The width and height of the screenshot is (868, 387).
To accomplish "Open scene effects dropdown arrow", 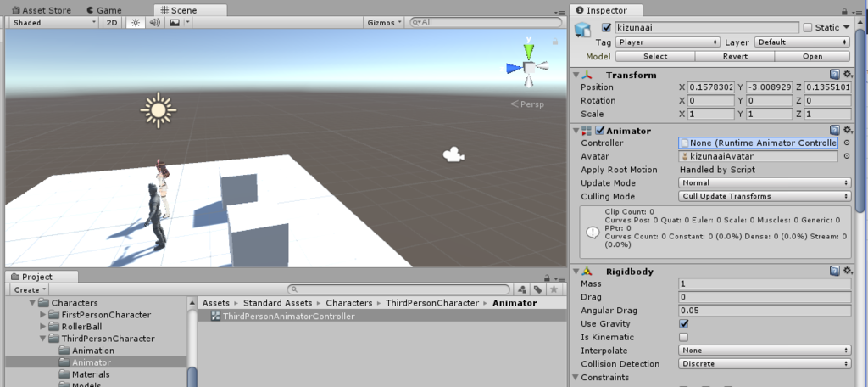I will [187, 23].
